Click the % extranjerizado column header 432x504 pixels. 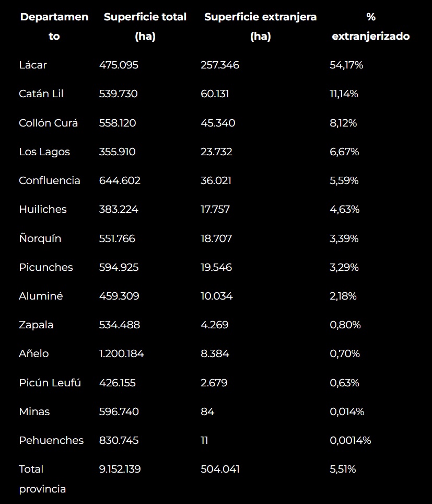[371, 26]
